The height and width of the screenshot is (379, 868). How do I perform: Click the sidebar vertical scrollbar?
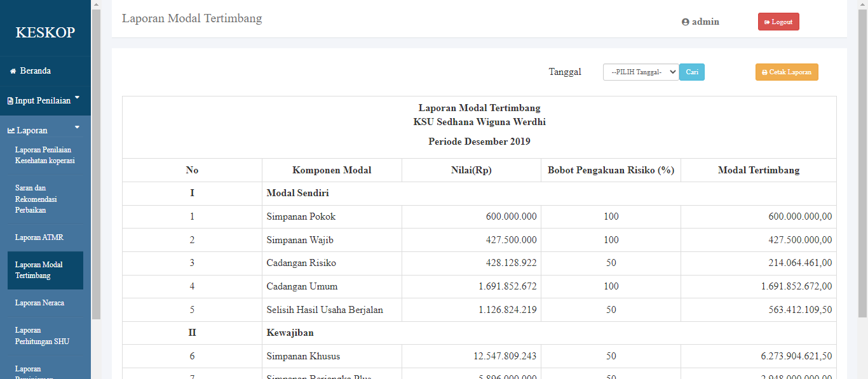pyautogui.click(x=96, y=165)
